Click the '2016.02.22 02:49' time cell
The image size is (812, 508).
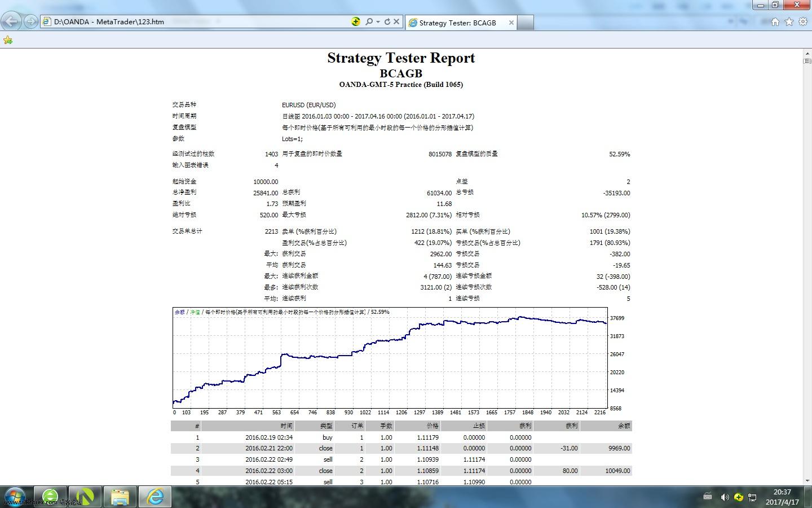pyautogui.click(x=269, y=459)
